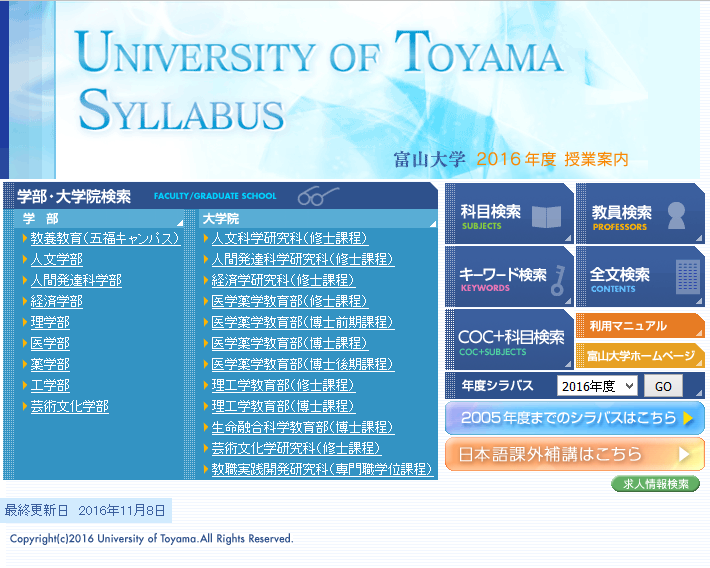The image size is (710, 568).
Task: Open 医学部 link
Action: click(50, 343)
